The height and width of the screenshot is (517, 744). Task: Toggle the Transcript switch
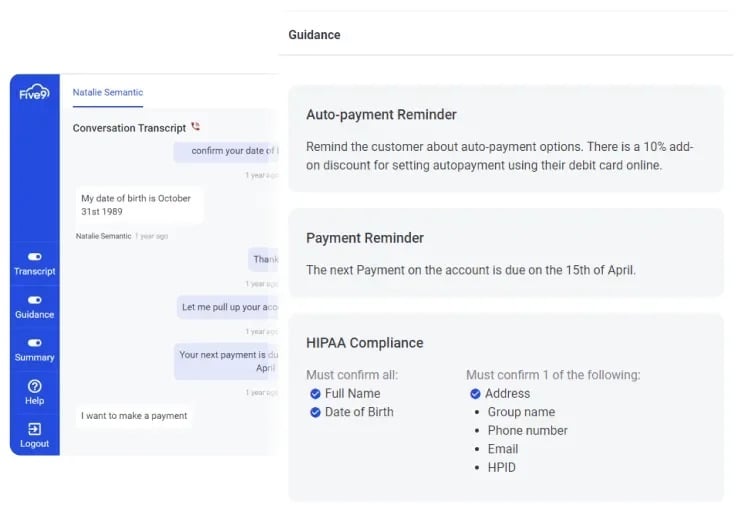(34, 257)
